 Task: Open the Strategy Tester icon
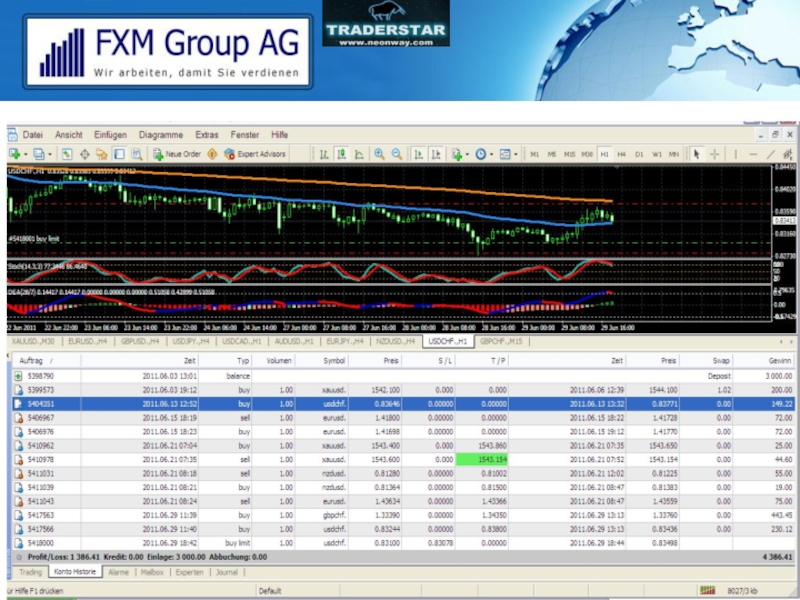coord(136,154)
